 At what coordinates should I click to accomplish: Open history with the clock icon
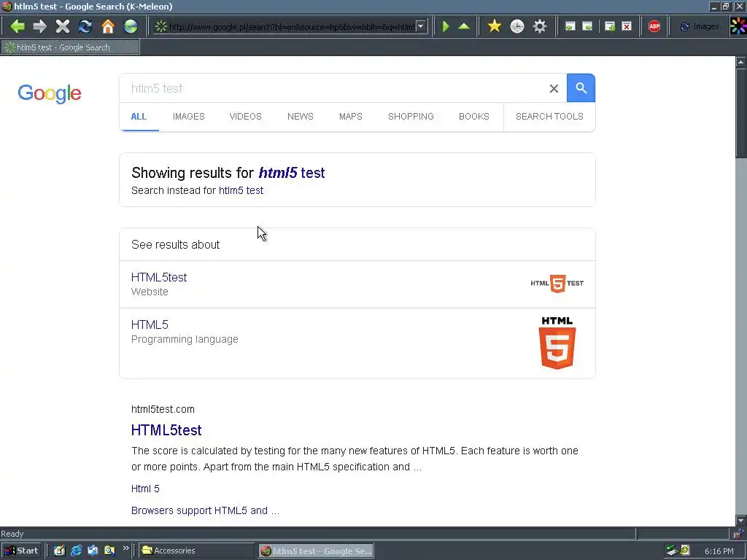pyautogui.click(x=517, y=26)
